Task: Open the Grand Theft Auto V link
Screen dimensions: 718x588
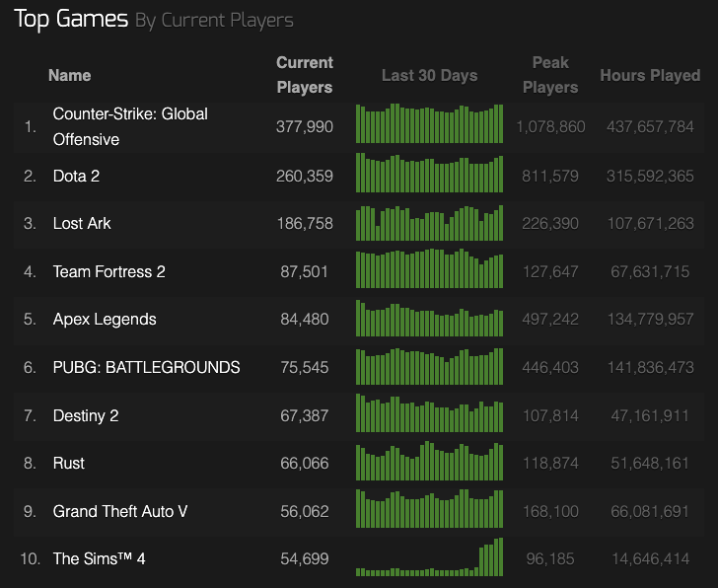Action: [120, 511]
